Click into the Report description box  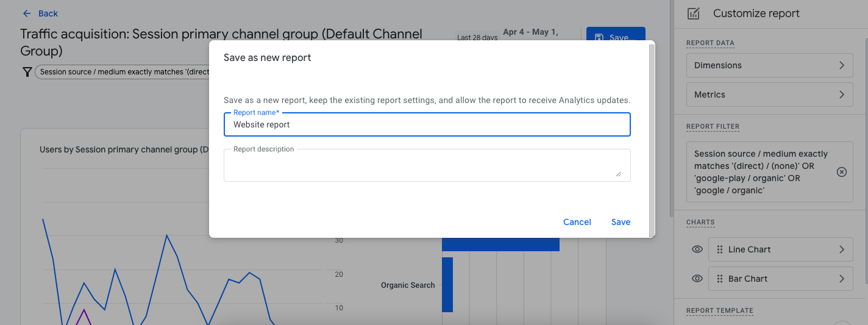coord(421,166)
